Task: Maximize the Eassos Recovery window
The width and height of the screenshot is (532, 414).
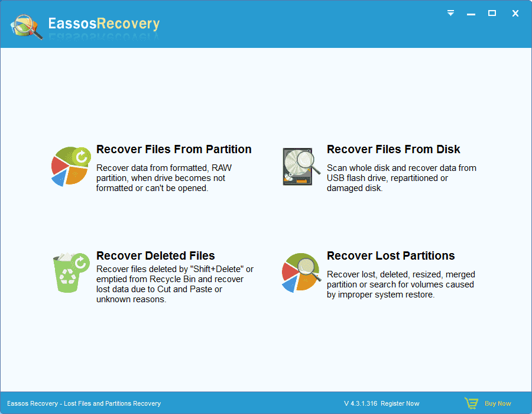Action: point(492,13)
